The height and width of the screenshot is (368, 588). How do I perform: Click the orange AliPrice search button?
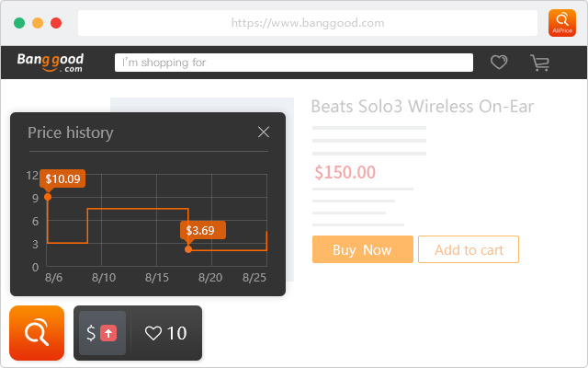coord(37,333)
